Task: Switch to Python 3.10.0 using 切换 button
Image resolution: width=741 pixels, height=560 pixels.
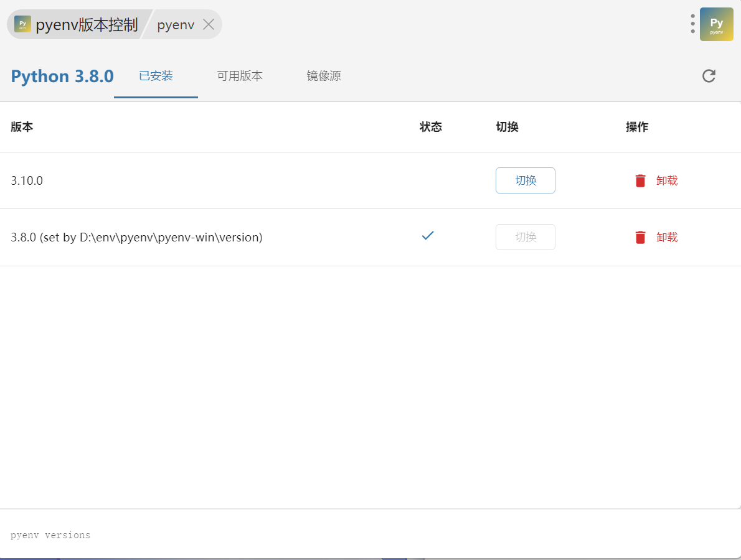Action: [526, 180]
